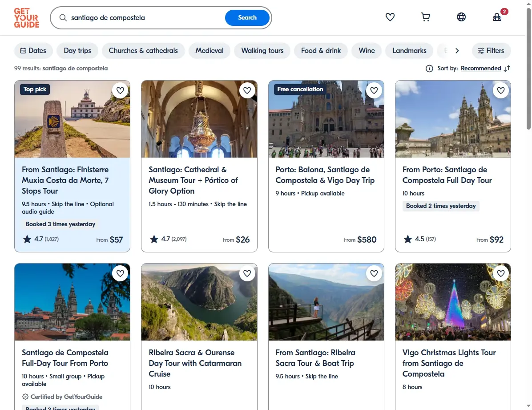
Task: Click the river canyon photo of Ourense tour
Action: pyautogui.click(x=199, y=302)
